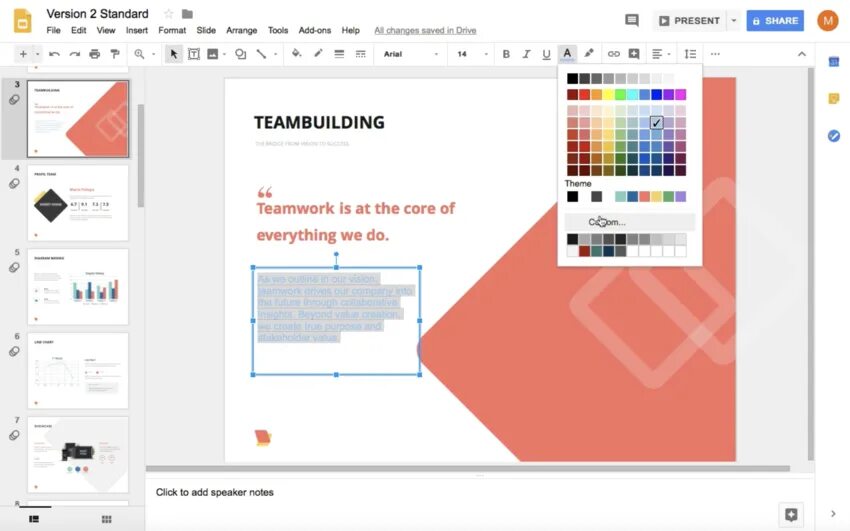The height and width of the screenshot is (531, 850).
Task: Click the Slides home logo
Action: (x=22, y=21)
